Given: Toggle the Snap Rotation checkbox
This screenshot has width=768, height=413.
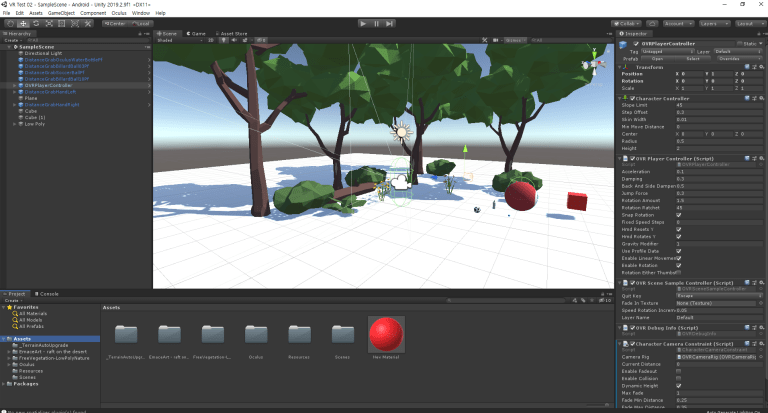Looking at the screenshot, I should click(x=679, y=215).
